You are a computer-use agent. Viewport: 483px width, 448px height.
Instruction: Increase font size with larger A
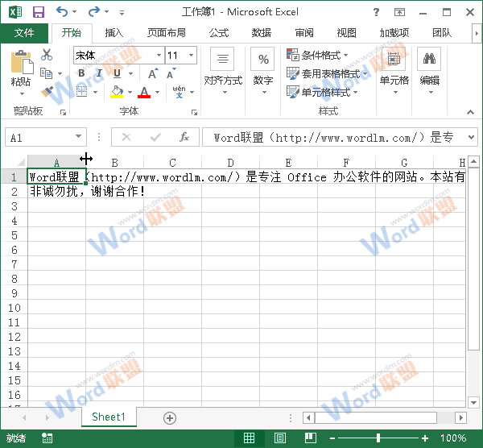coord(153,73)
